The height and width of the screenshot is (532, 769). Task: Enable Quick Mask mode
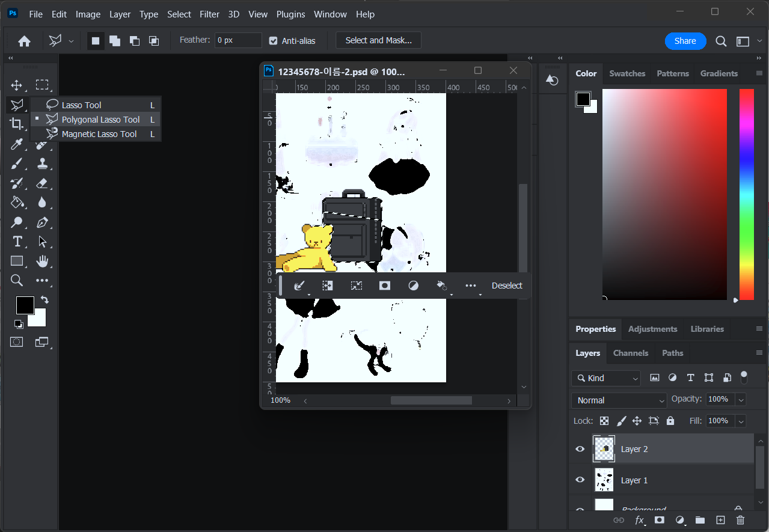[17, 342]
